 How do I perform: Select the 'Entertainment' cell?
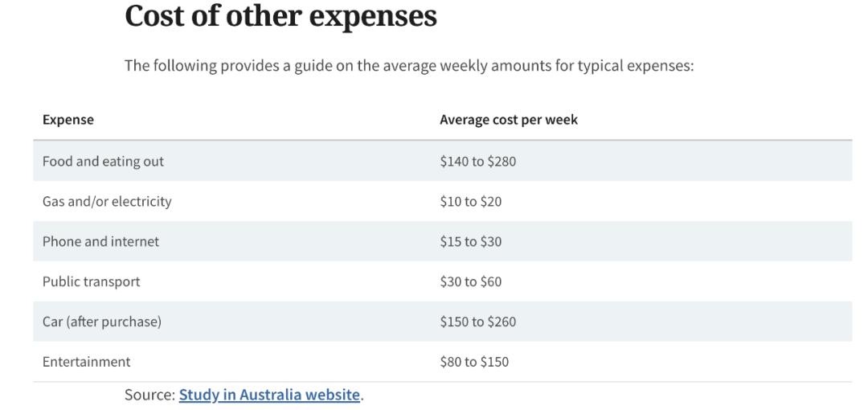86,362
